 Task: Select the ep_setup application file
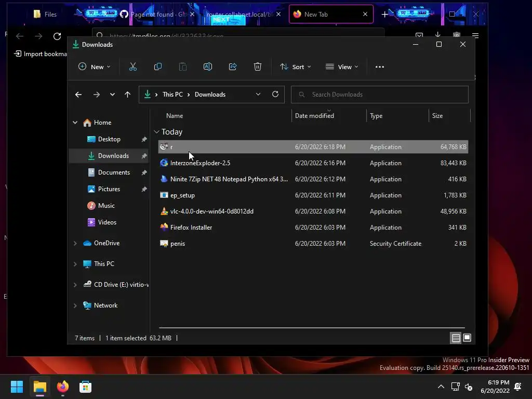pyautogui.click(x=313, y=195)
